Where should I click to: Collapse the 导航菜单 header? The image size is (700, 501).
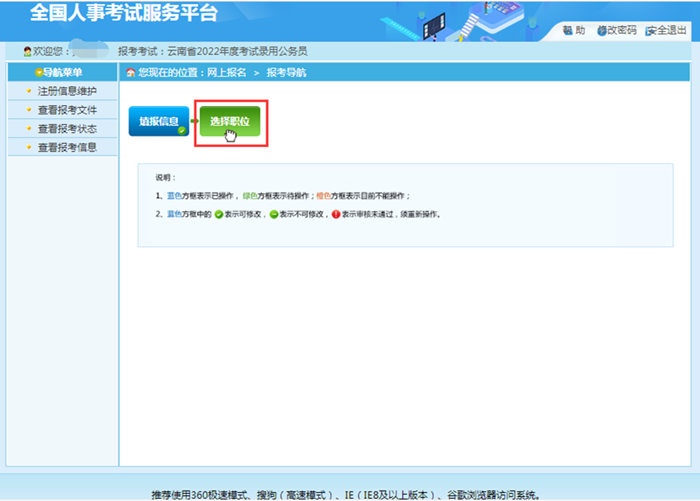pyautogui.click(x=62, y=72)
